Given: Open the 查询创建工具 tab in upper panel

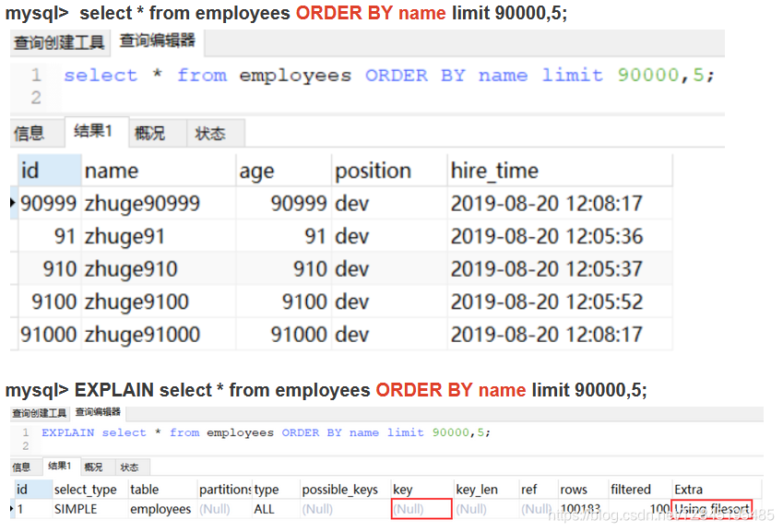Looking at the screenshot, I should [x=59, y=42].
